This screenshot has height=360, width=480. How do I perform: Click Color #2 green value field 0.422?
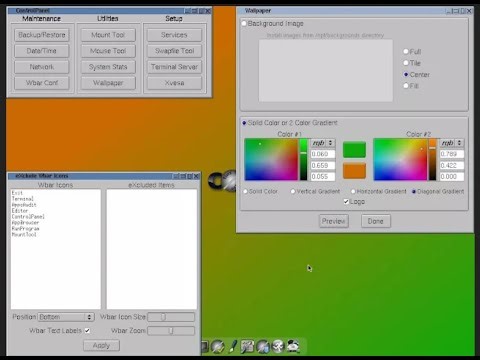[x=452, y=165]
